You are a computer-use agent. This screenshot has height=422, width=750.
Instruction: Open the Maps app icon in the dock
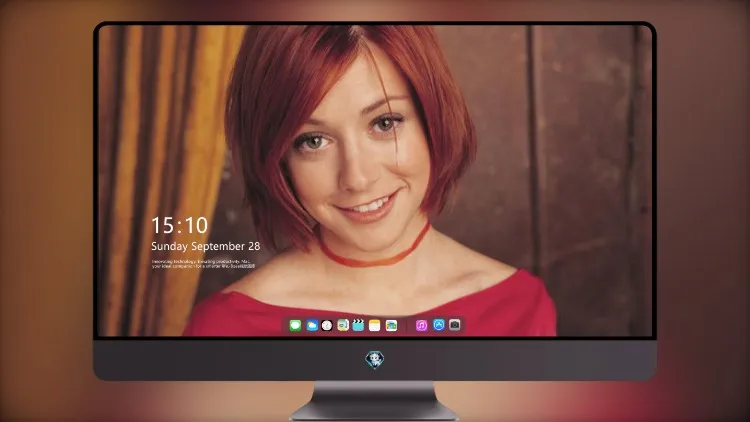pyautogui.click(x=342, y=325)
